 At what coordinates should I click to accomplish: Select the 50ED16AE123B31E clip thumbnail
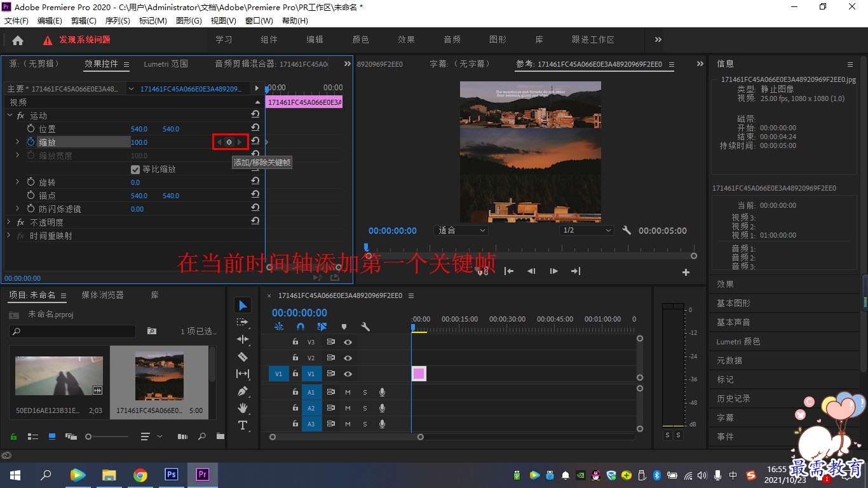(x=59, y=376)
